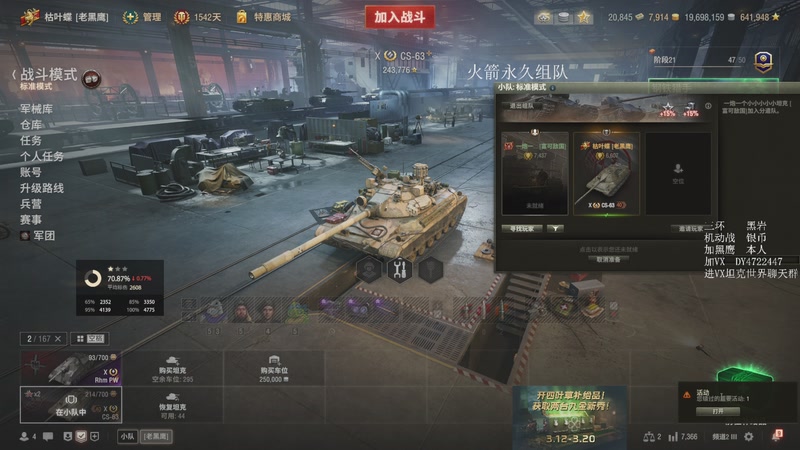Open the settings gear icon
The width and height of the screenshot is (800, 450).
click(748, 437)
